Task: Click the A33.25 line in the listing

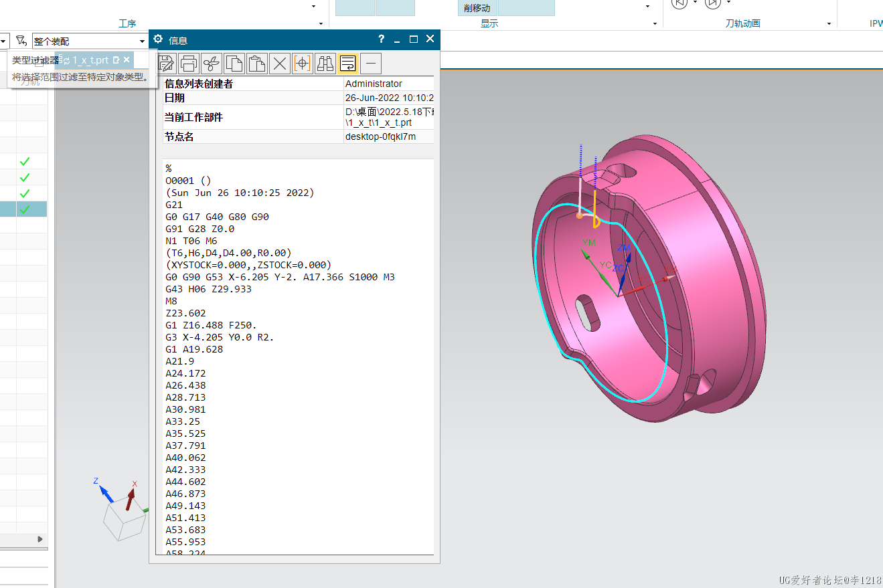Action: tap(183, 421)
